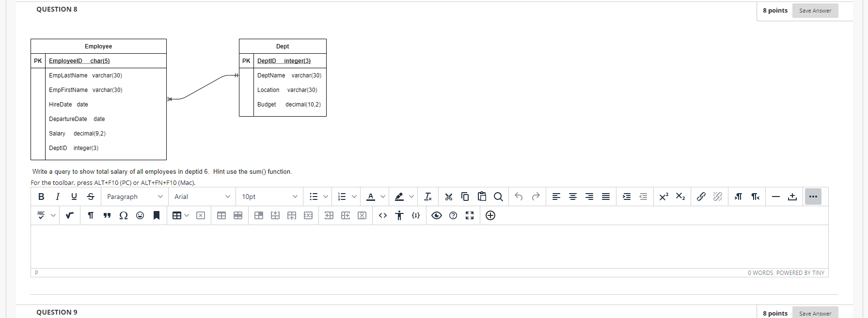868x318 pixels.
Task: Open the insert table dropdown
Action: 181,215
